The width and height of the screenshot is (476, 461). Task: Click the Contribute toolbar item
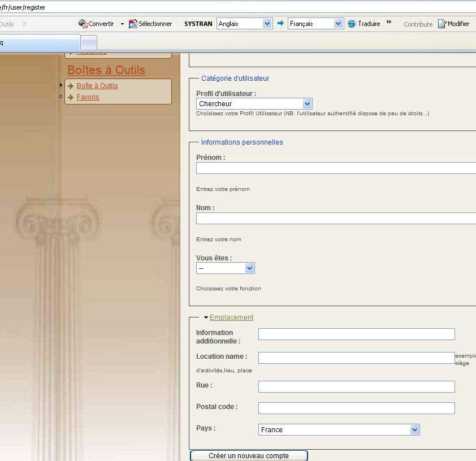pyautogui.click(x=418, y=24)
